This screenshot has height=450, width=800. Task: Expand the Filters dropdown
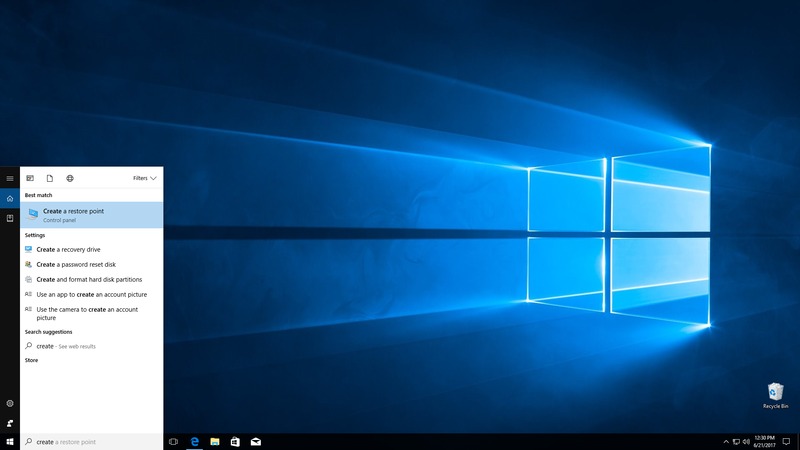point(145,178)
